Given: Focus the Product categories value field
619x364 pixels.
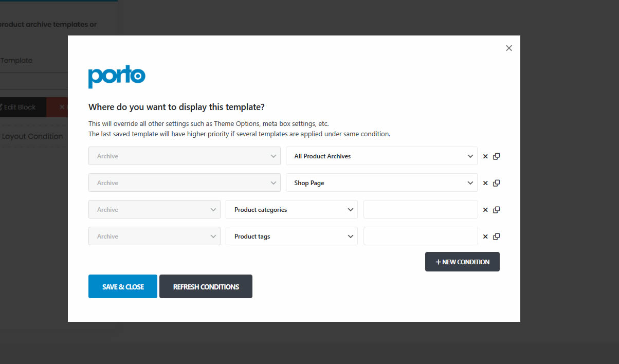Looking at the screenshot, I should tap(421, 210).
